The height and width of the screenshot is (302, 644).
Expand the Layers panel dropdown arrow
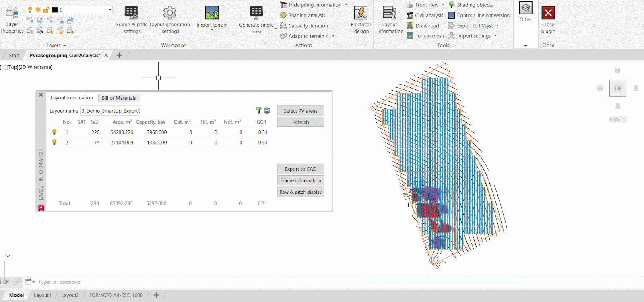(64, 46)
